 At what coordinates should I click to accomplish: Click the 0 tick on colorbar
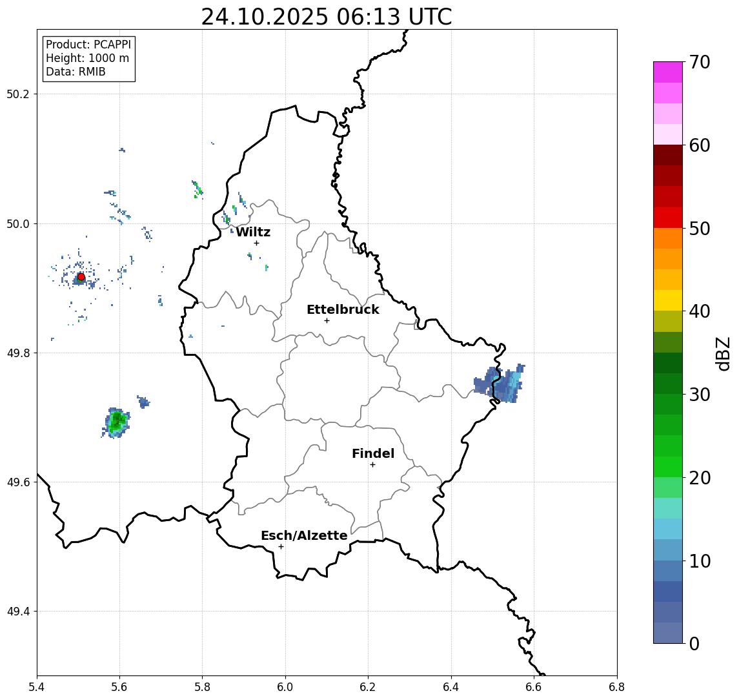pos(694,643)
